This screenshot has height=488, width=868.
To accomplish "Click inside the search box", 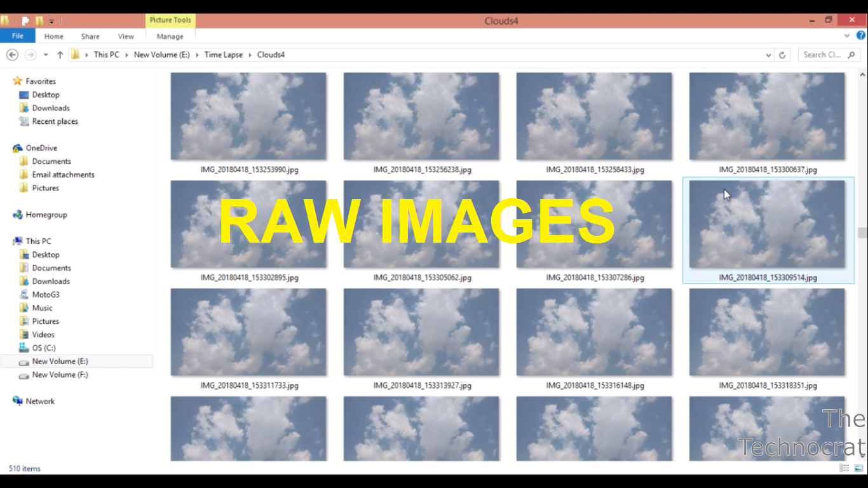I will point(826,55).
